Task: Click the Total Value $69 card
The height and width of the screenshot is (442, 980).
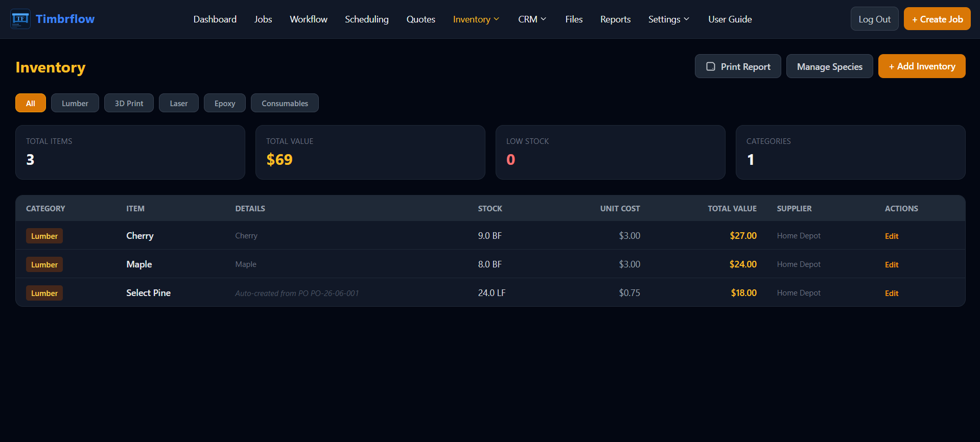Action: point(370,152)
